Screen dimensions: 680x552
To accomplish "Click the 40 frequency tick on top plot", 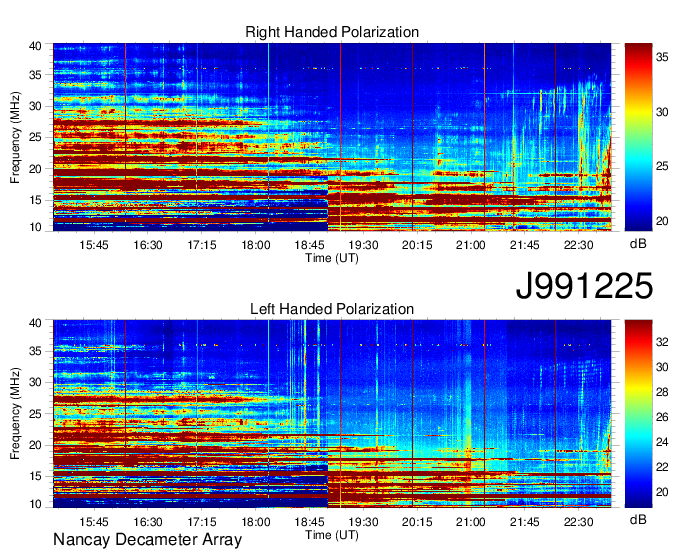I will tap(36, 46).
